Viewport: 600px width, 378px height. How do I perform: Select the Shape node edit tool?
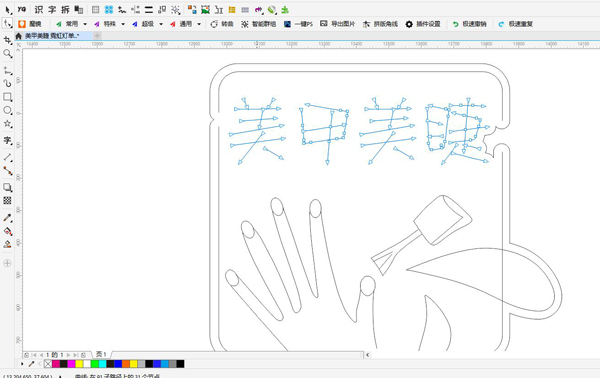[7, 24]
